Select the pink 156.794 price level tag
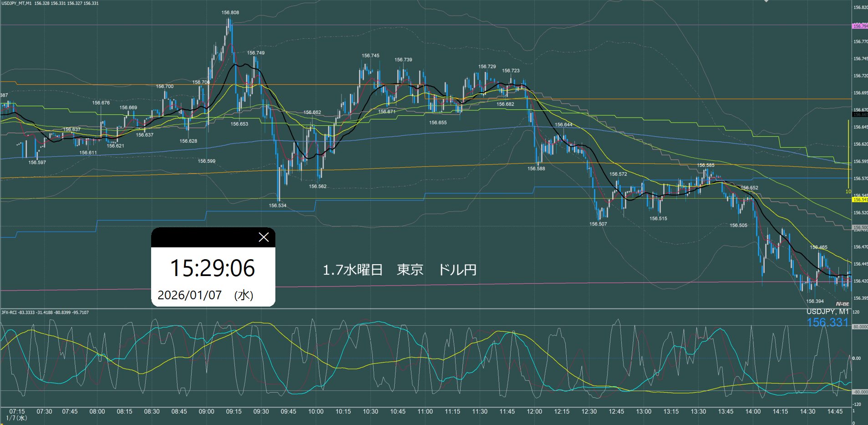Image resolution: width=868 pixels, height=425 pixels. click(859, 26)
